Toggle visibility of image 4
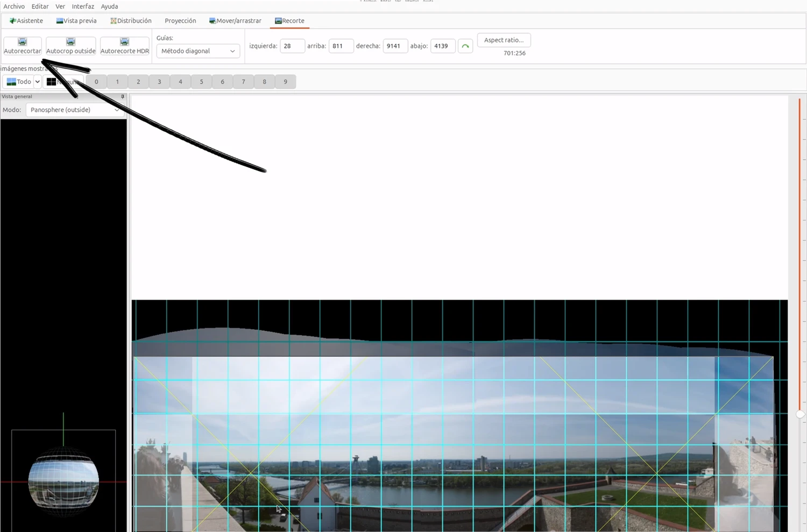Image resolution: width=807 pixels, height=532 pixels. [x=180, y=82]
